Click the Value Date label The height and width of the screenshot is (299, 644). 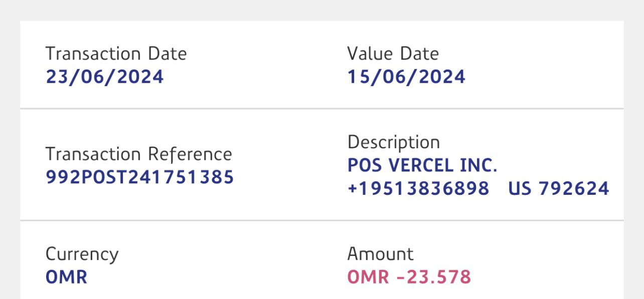393,54
